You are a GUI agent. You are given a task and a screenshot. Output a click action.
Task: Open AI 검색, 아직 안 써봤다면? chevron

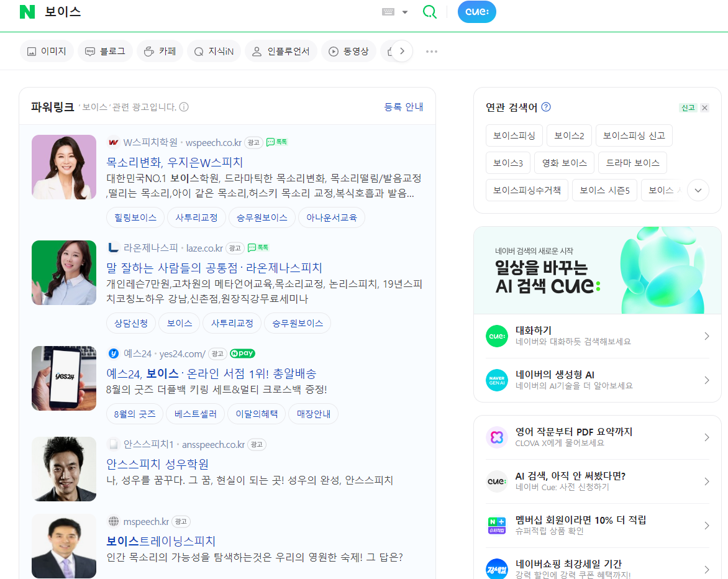707,481
